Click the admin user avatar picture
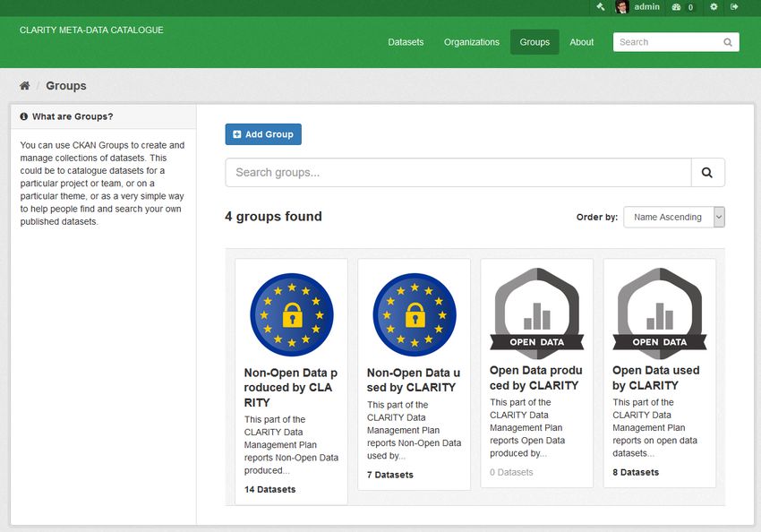 (622, 7)
